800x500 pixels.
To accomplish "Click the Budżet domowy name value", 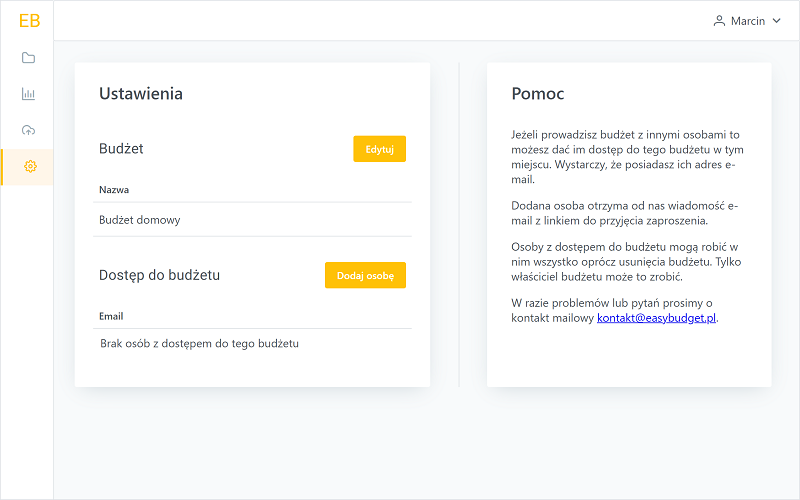I will [140, 220].
